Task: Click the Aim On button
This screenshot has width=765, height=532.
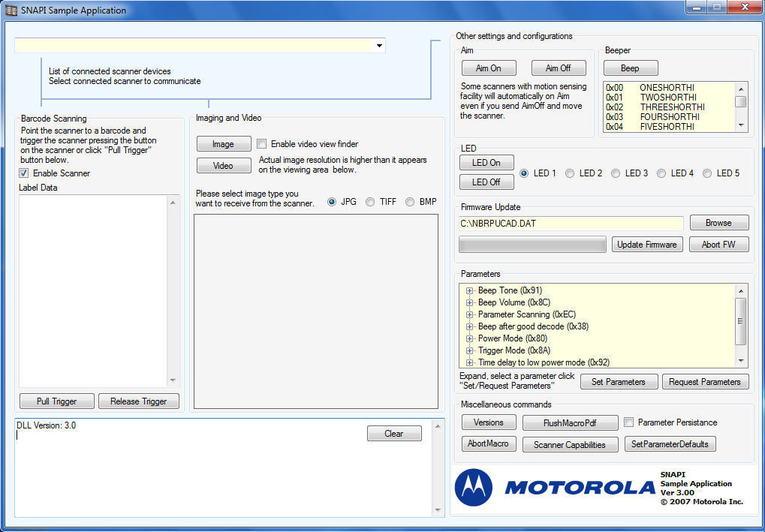Action: point(488,68)
